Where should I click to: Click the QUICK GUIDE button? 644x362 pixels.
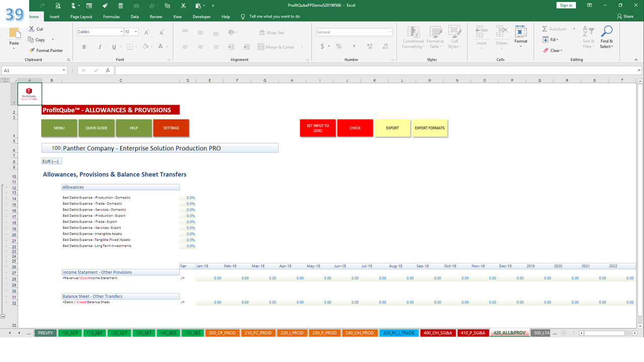tap(97, 128)
